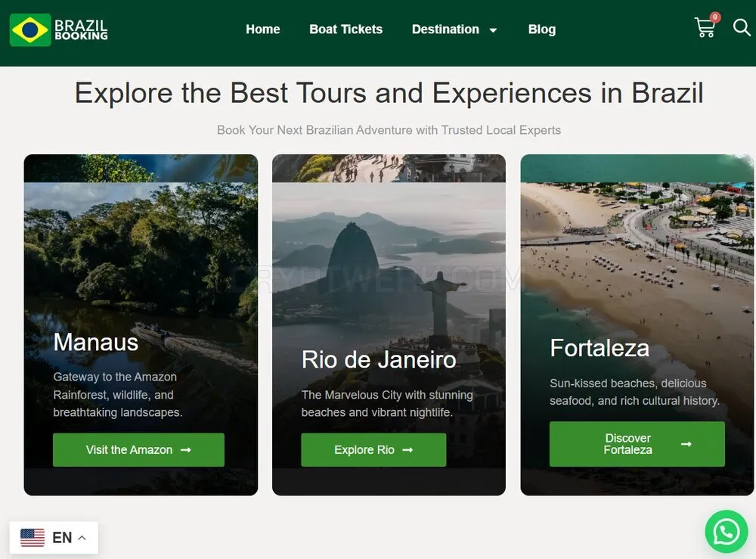Click the arrow on Visit the Amazon
The width and height of the screenshot is (756, 559).
pos(186,450)
